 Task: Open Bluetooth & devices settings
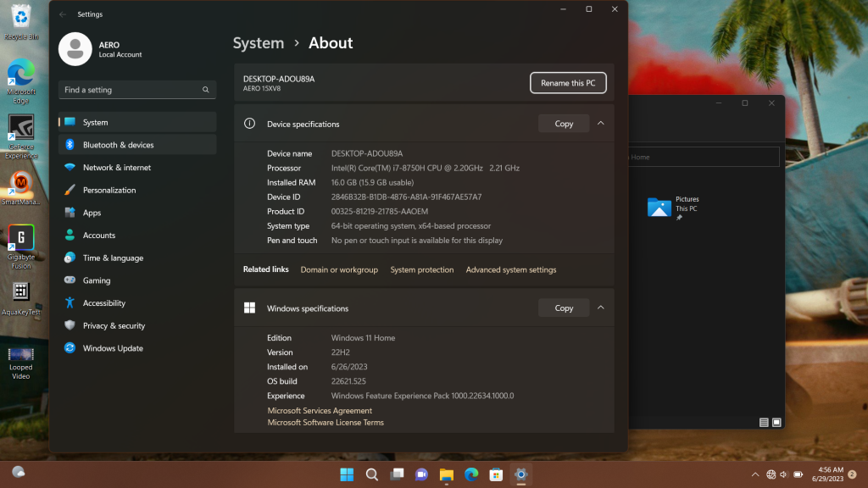137,145
